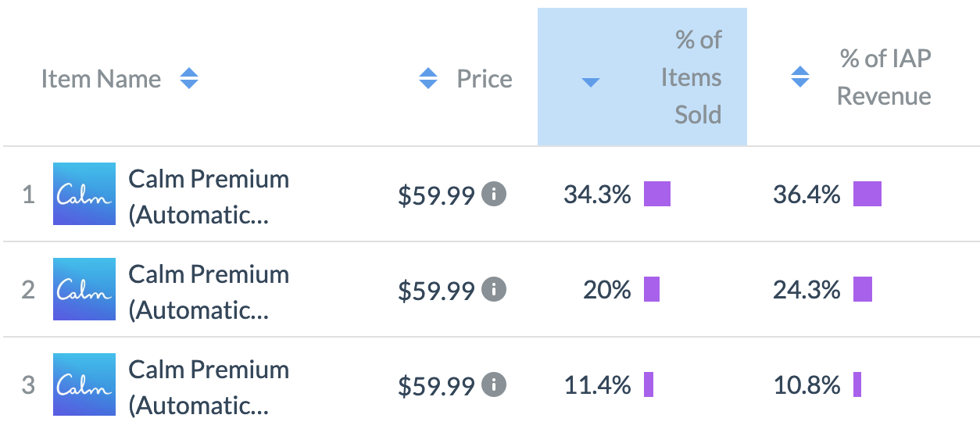Click the 34.3% items sold purple bar

tap(657, 194)
